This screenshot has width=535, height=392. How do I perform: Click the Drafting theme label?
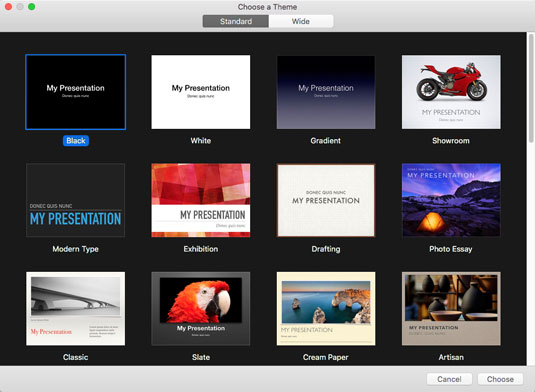pos(326,249)
